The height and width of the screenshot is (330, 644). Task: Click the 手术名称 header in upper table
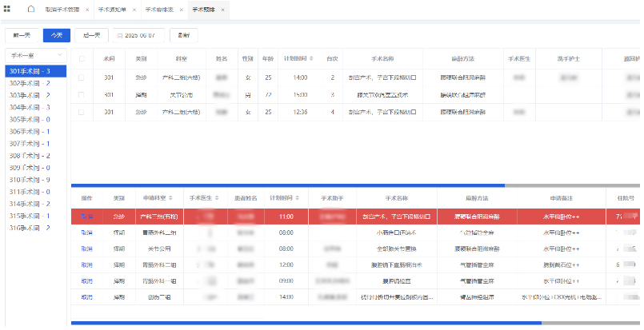[382, 58]
